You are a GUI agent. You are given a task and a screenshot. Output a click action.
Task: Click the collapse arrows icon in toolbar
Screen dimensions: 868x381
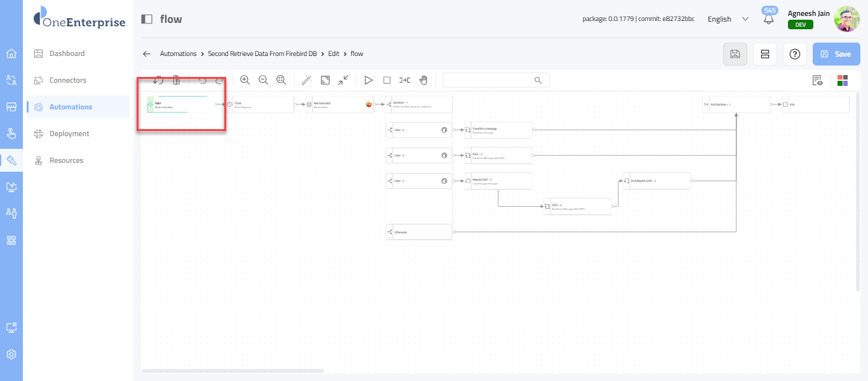click(x=343, y=80)
